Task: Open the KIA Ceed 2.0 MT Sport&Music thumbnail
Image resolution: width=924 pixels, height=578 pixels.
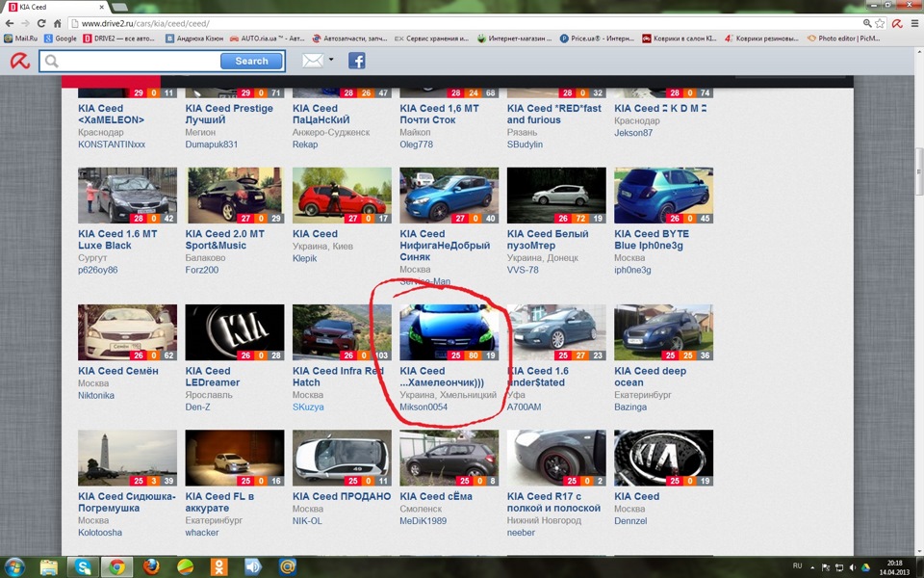Action: tap(235, 196)
